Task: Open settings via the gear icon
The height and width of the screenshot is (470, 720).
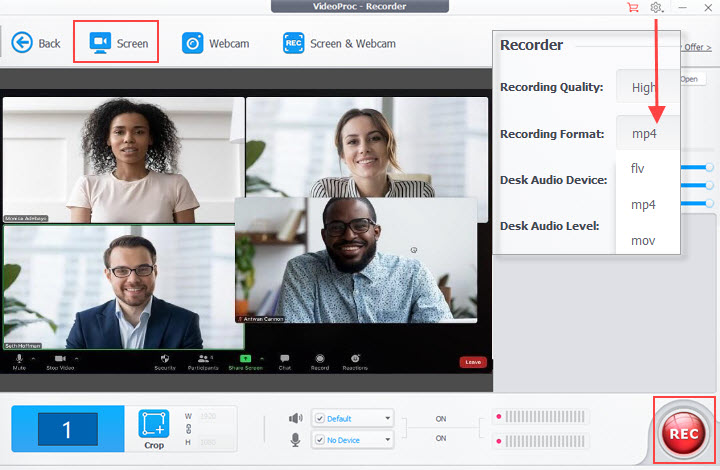Action: (656, 7)
